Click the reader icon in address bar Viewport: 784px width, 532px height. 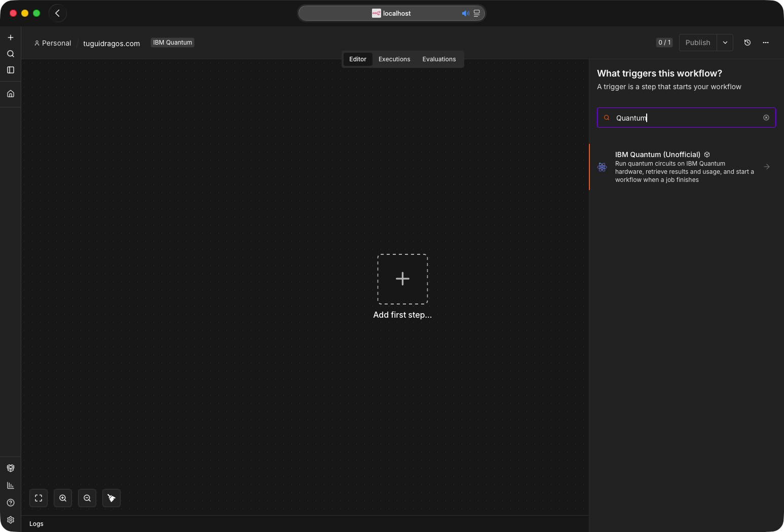click(x=476, y=13)
